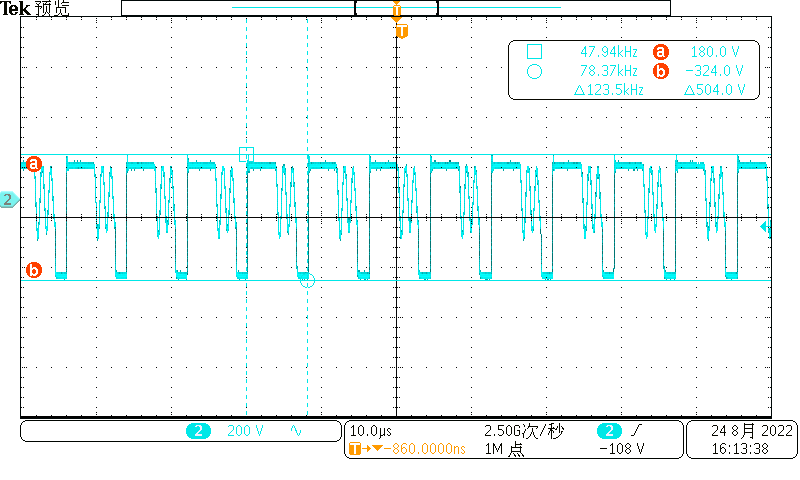The width and height of the screenshot is (800, 480).
Task: Click the time 16:13:38
Action: [x=740, y=449]
